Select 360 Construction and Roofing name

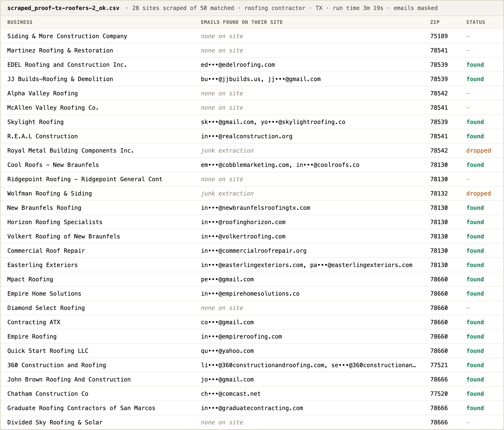pos(57,365)
